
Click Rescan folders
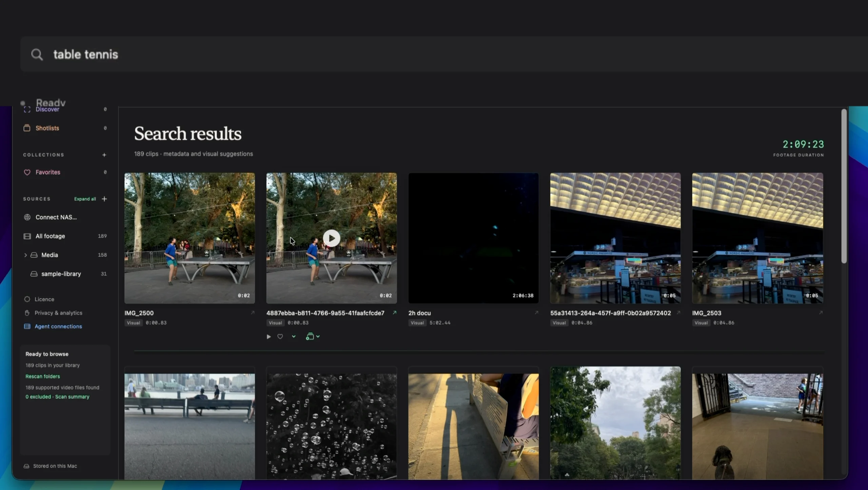pos(43,376)
